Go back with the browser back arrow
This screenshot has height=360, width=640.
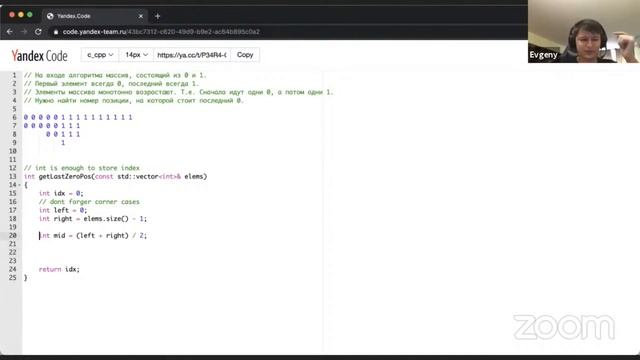[9, 31]
